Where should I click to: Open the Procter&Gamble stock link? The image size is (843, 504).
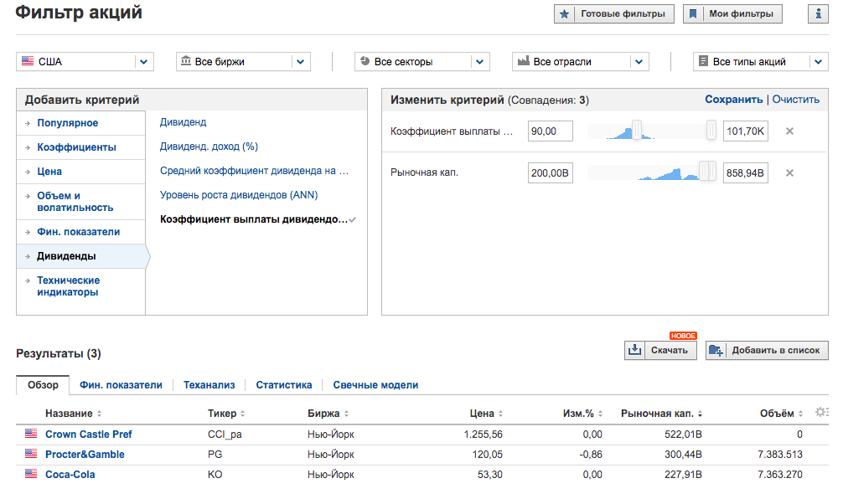point(85,455)
